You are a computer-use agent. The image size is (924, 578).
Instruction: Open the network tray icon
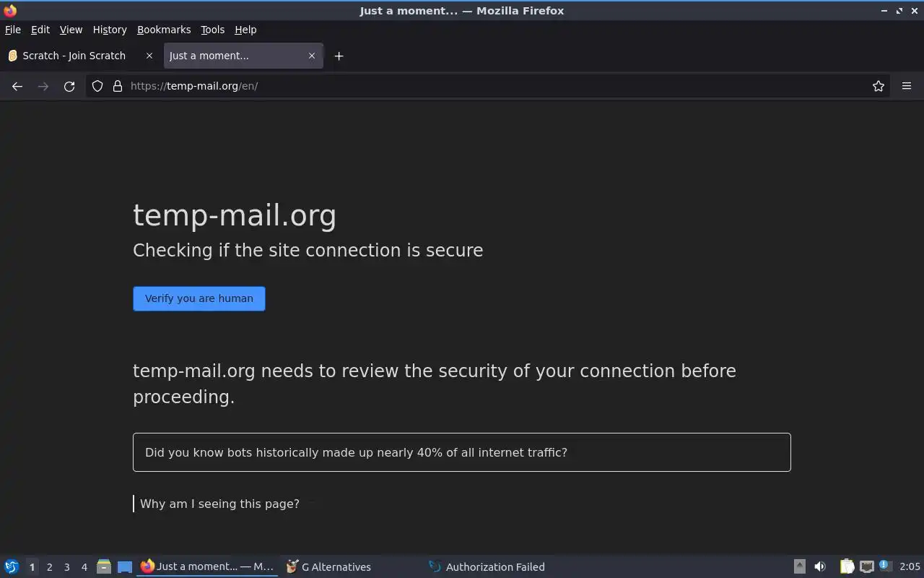pos(867,567)
